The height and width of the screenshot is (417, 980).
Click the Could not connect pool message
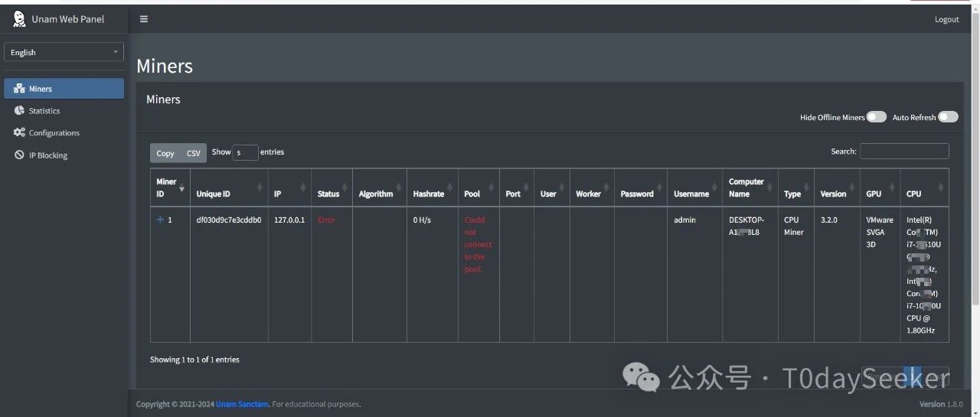479,244
